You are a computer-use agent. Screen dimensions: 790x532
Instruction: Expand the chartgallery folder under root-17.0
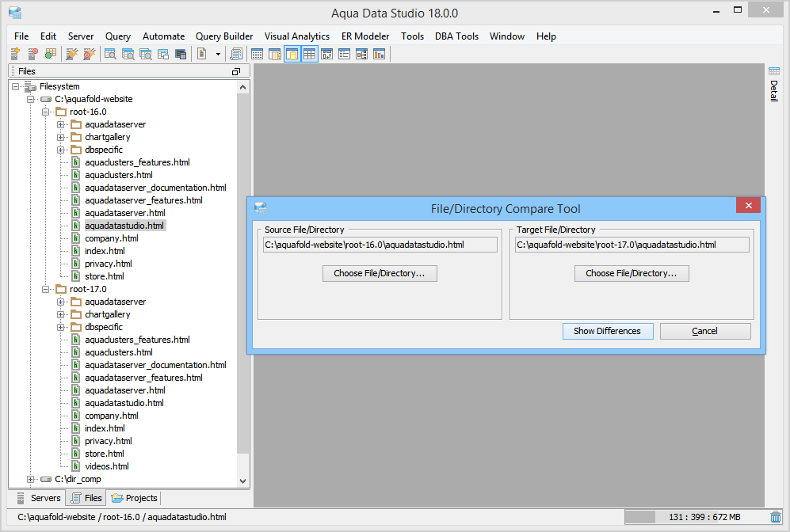[x=61, y=314]
